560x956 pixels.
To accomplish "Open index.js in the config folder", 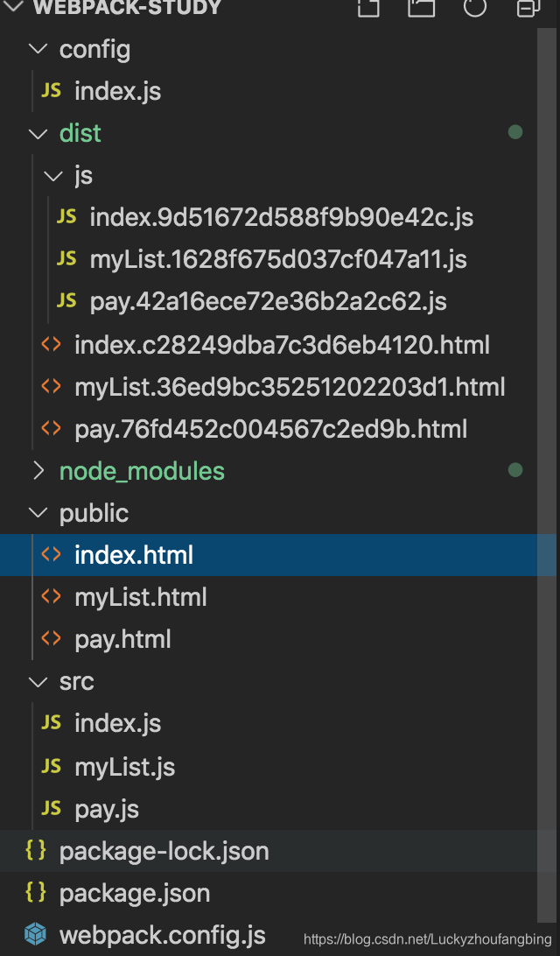I will (x=117, y=91).
